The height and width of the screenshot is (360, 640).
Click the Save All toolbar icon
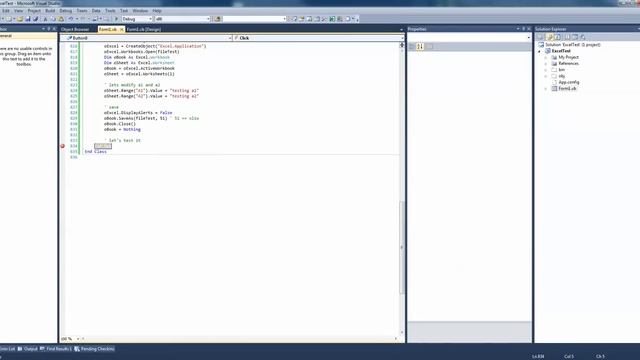point(36,19)
